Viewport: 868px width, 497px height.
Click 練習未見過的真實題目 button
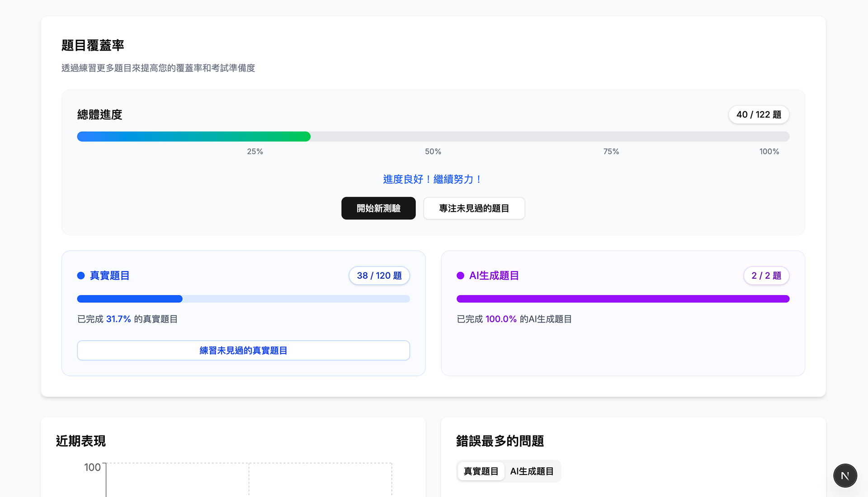(x=243, y=351)
